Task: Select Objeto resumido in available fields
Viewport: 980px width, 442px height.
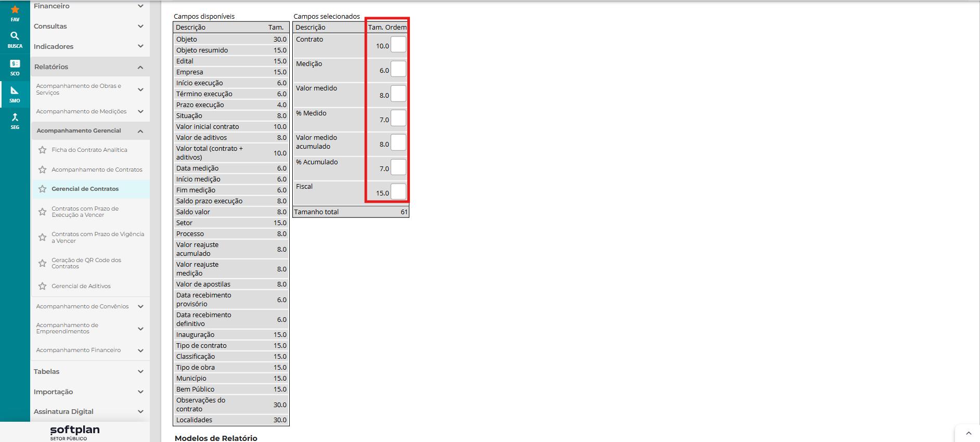Action: (202, 50)
